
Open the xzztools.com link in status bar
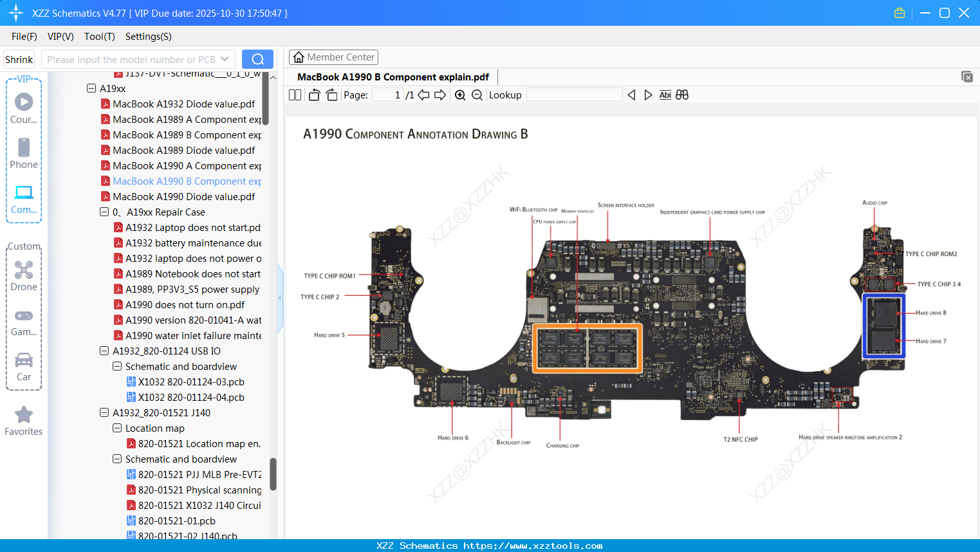click(x=533, y=546)
